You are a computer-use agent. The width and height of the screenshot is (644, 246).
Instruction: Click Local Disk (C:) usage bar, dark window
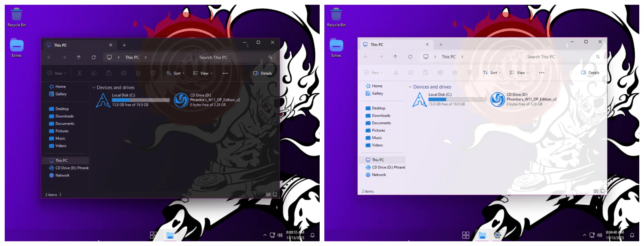[141, 100]
